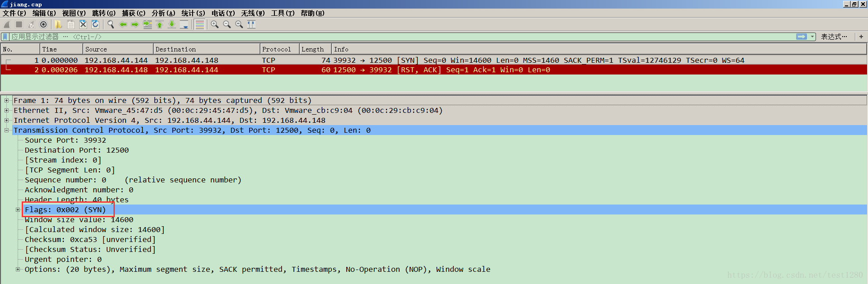Sort by the Time column header
Image resolution: width=868 pixels, height=284 pixels.
(x=61, y=49)
